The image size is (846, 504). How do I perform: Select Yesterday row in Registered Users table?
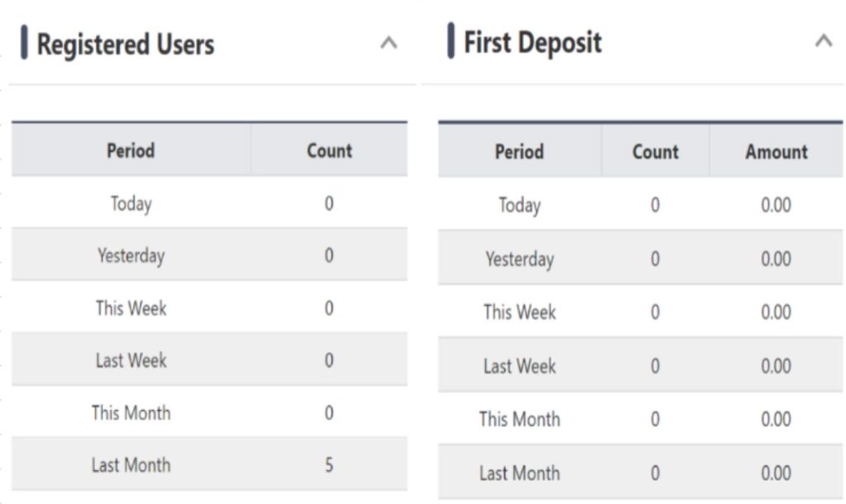tap(131, 255)
